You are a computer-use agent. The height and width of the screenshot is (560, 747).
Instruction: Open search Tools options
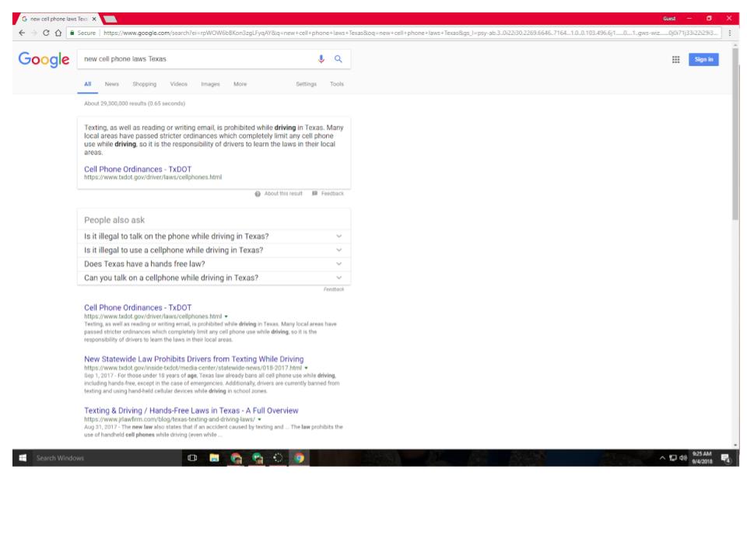coord(337,84)
